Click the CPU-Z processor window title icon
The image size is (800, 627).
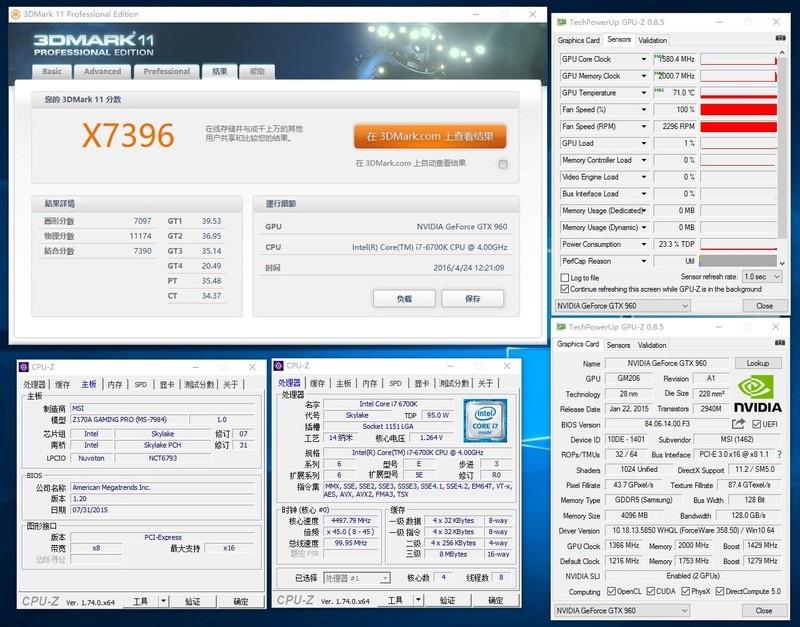click(279, 366)
